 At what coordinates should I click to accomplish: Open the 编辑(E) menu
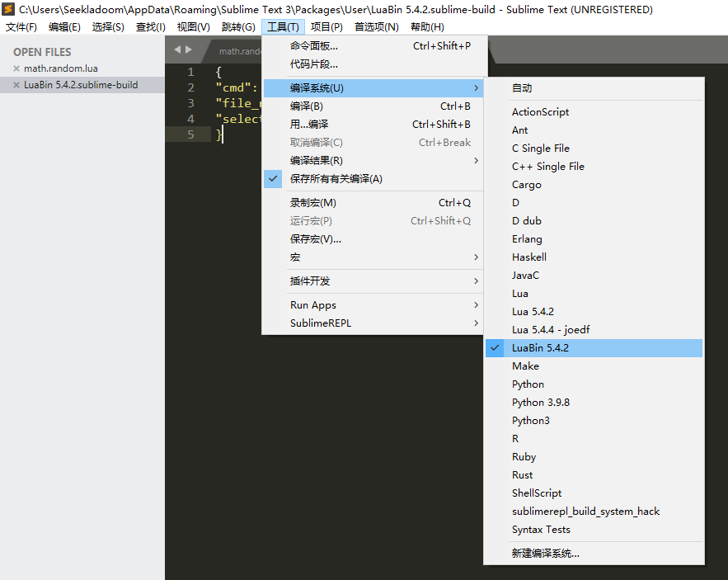coord(64,27)
